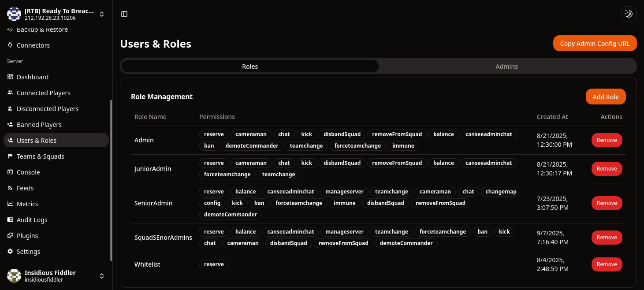
Task: Click the Console terminal icon
Action: click(10, 172)
